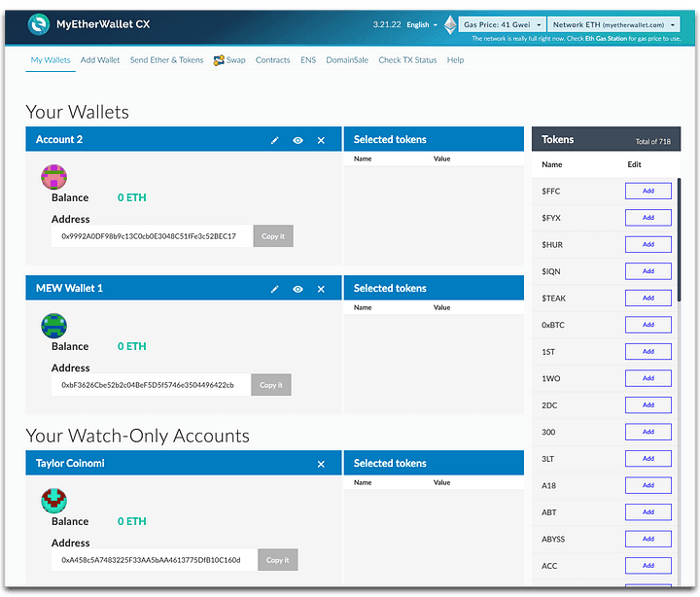The height and width of the screenshot is (597, 700).
Task: Click Taylor Coinomi balance 0 ETH
Action: 131,521
